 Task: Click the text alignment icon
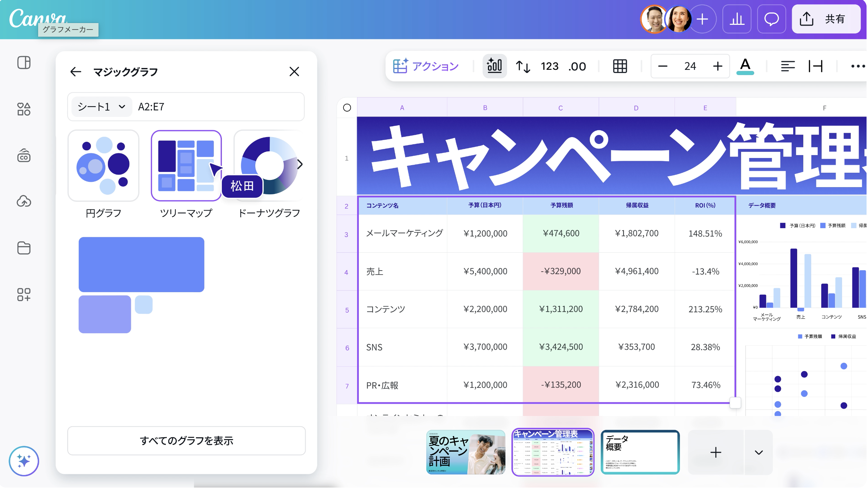[x=787, y=66]
